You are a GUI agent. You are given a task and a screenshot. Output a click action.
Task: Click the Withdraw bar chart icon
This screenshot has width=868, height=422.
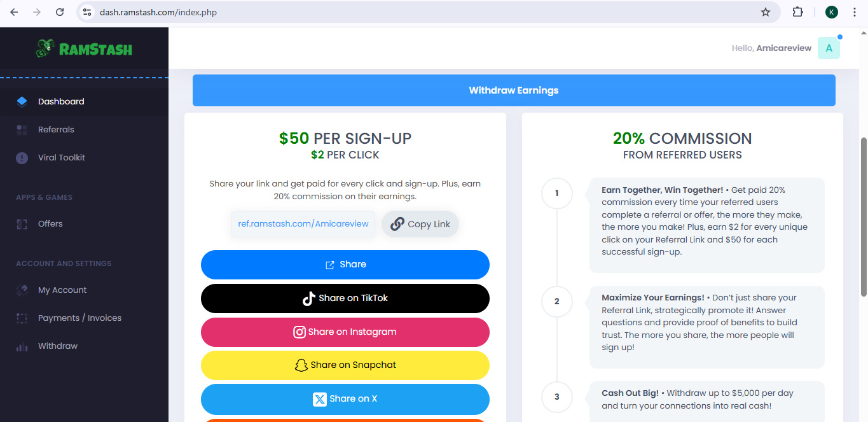tap(22, 346)
